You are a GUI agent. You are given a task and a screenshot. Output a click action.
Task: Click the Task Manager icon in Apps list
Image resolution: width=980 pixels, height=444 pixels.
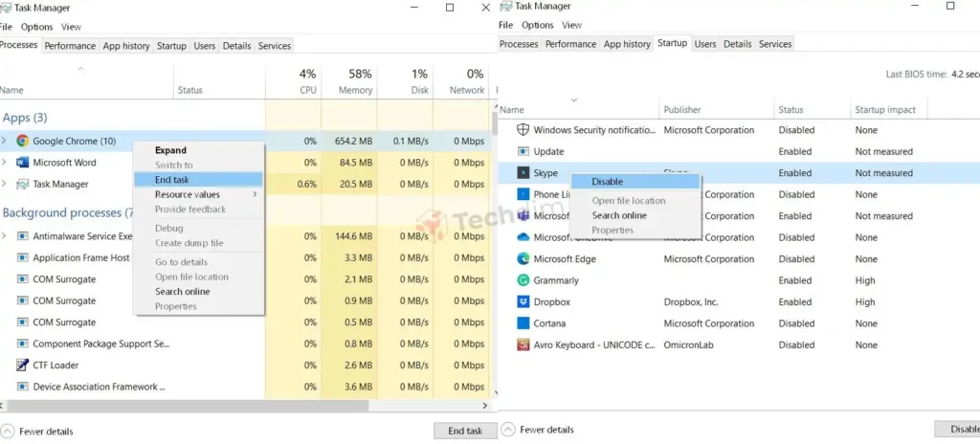point(23,184)
